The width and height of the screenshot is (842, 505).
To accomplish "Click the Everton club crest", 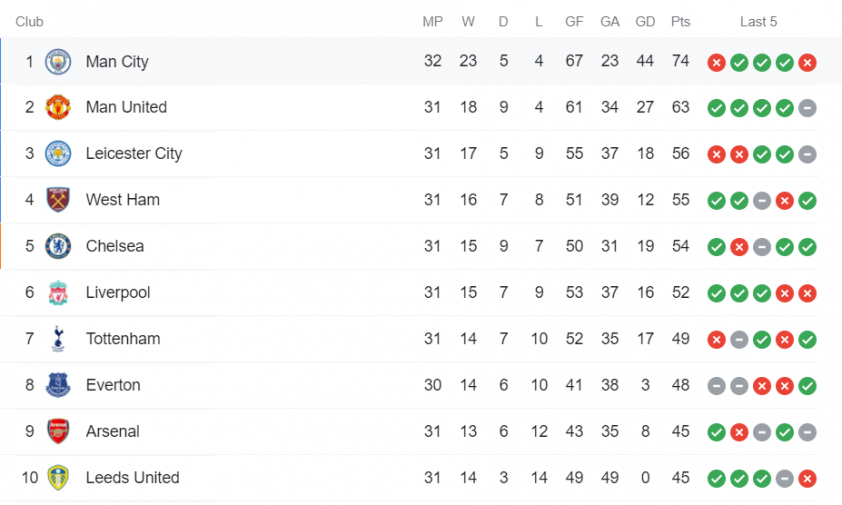I will [58, 385].
